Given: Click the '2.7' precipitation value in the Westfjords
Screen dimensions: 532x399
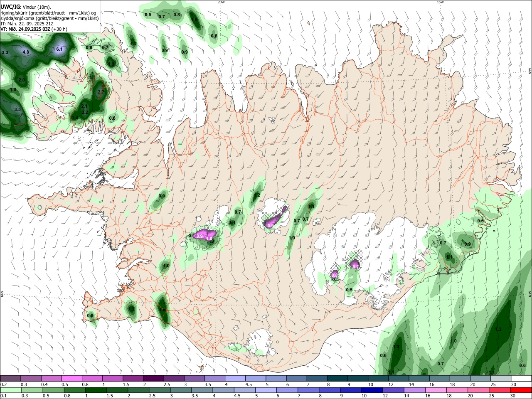Looking at the screenshot, I should (x=101, y=92).
